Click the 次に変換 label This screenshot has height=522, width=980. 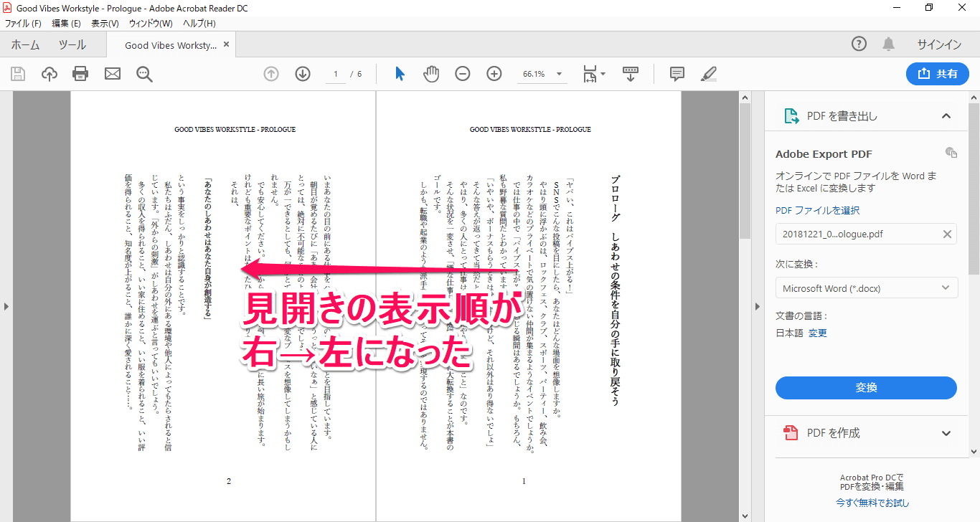coord(796,264)
